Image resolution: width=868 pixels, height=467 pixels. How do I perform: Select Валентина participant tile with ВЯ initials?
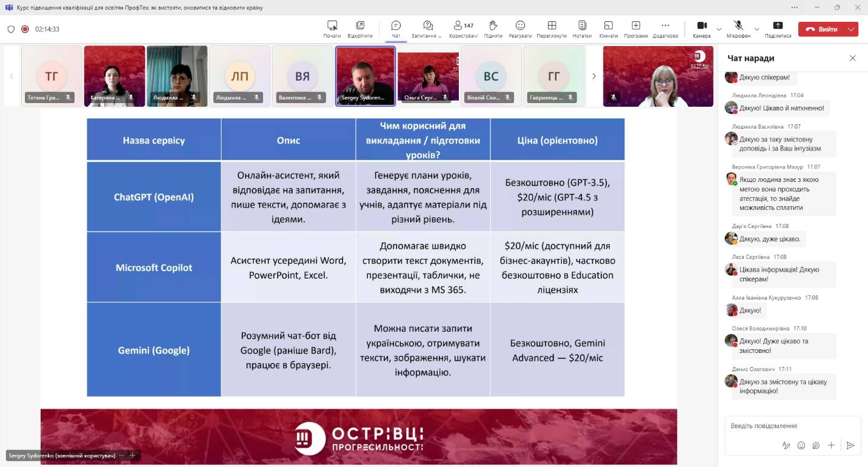302,76
